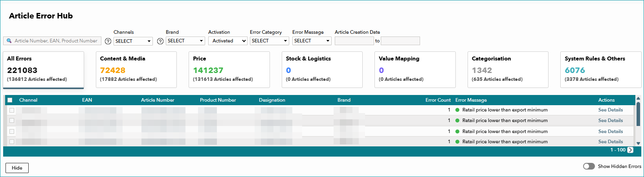
Task: Click the 221083 total errors number
Action: (22, 70)
